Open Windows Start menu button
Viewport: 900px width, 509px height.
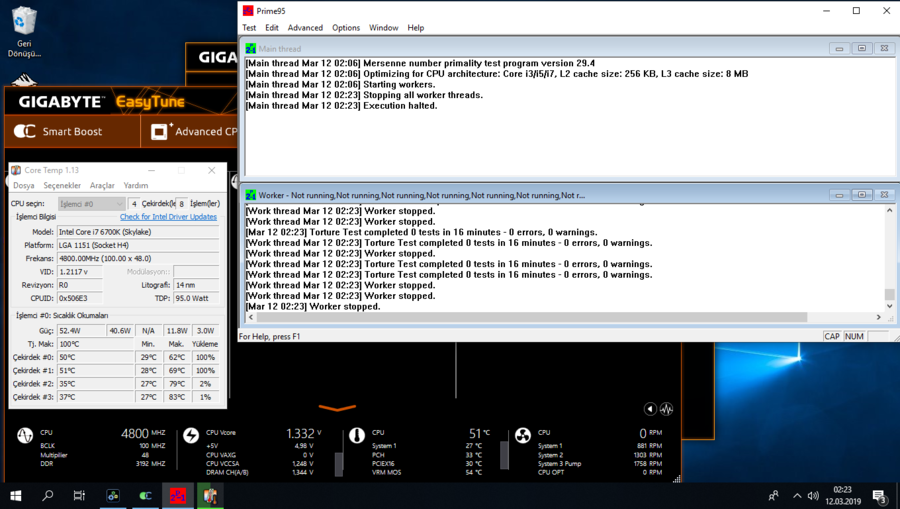pyautogui.click(x=15, y=495)
